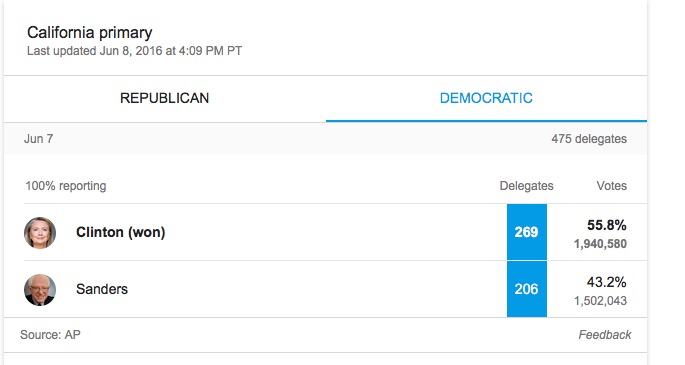Viewport: 685px width, 365px height.
Task: Click the blue 206 delegates box
Action: (x=527, y=289)
